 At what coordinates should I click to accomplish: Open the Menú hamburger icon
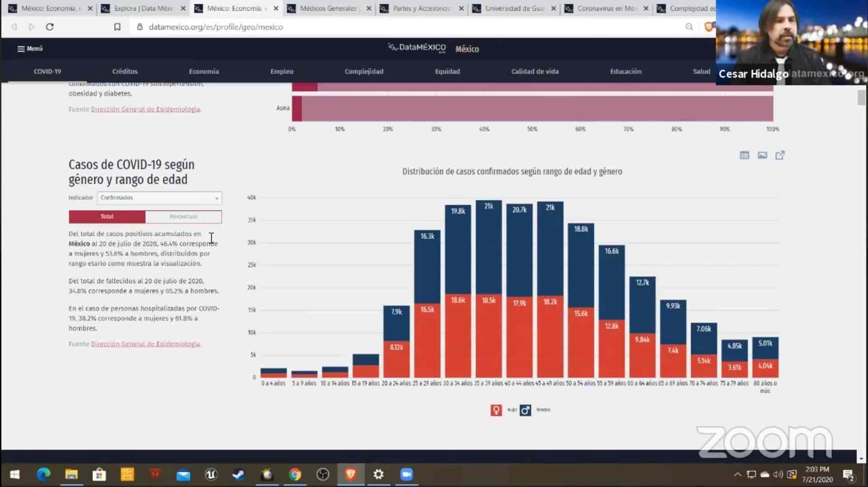coord(21,49)
